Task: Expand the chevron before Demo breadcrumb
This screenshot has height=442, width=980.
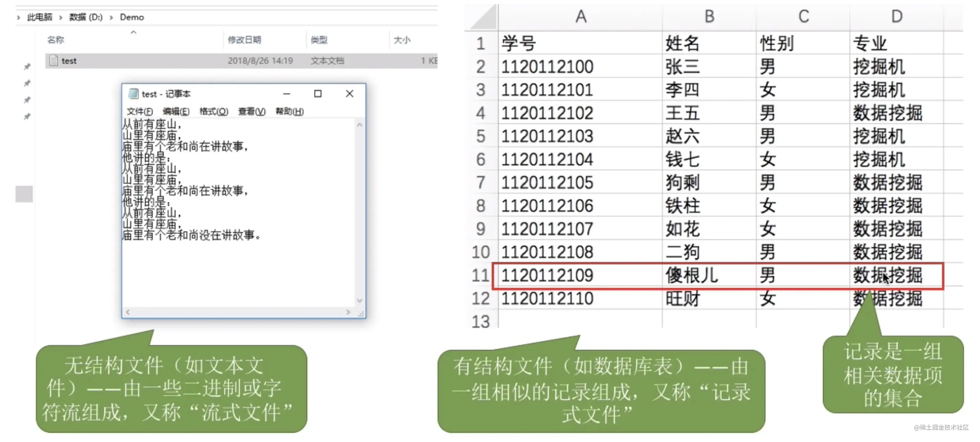Action: (x=111, y=17)
